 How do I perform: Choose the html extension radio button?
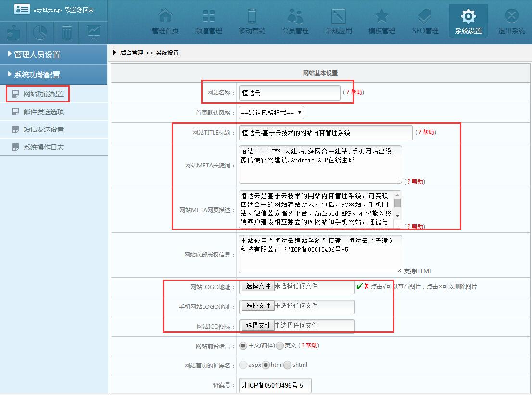click(x=266, y=365)
